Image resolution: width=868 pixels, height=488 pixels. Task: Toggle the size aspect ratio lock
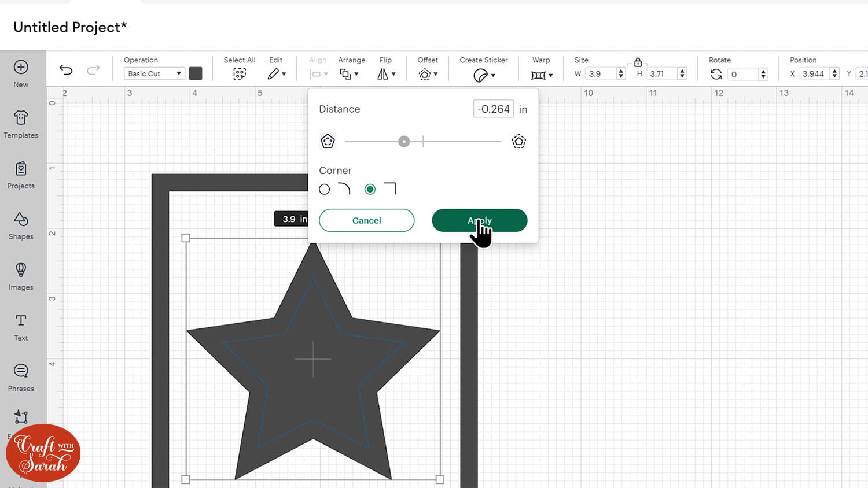(x=638, y=62)
